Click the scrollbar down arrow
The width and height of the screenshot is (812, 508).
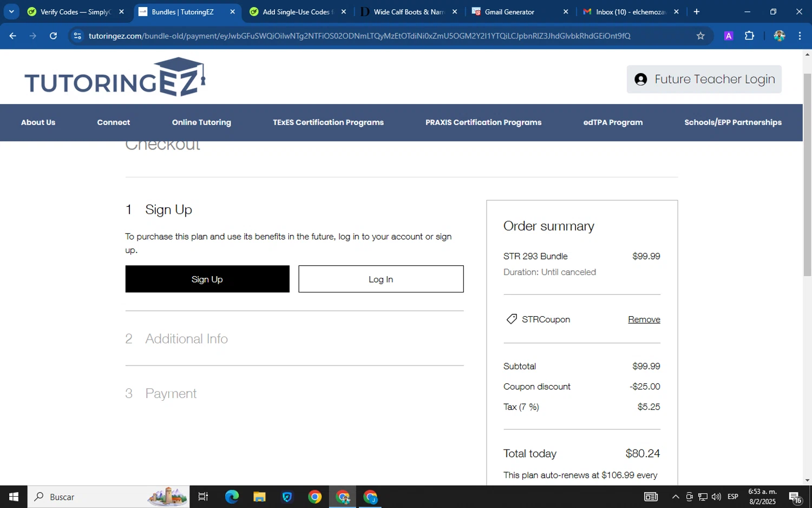point(807,480)
